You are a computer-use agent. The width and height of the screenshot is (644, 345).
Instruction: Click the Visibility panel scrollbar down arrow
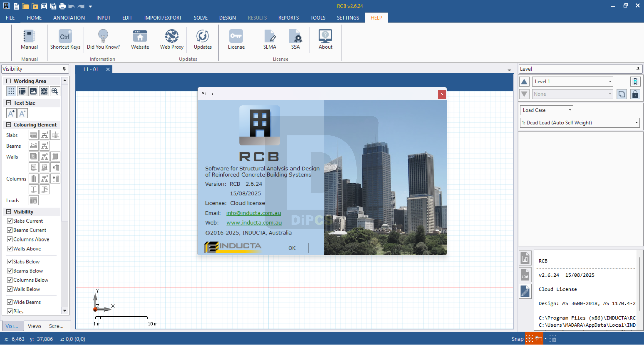65,310
